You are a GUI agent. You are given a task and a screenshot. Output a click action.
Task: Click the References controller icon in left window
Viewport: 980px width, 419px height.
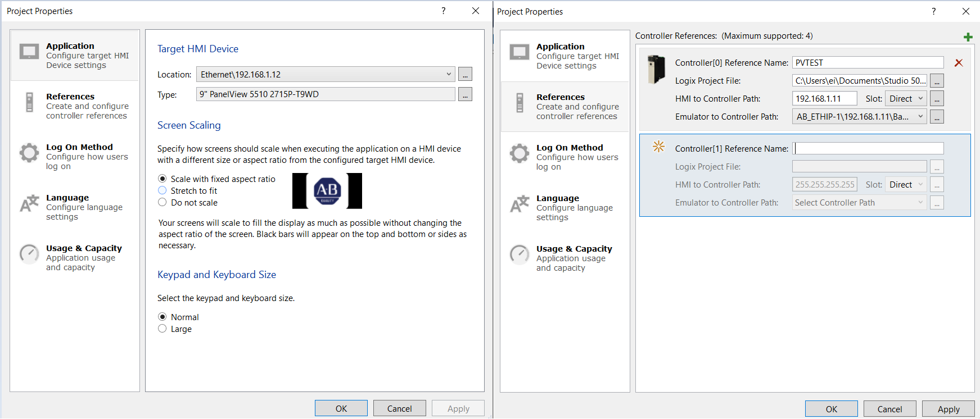[x=29, y=102]
